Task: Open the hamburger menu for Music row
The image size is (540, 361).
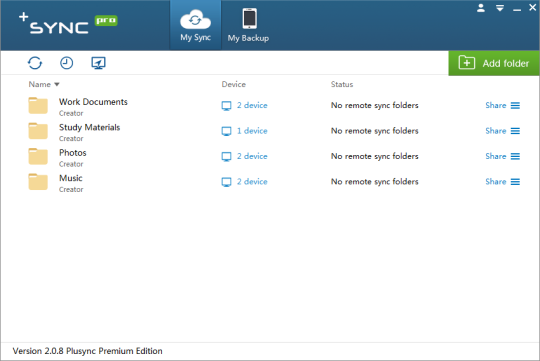Action: pos(515,182)
